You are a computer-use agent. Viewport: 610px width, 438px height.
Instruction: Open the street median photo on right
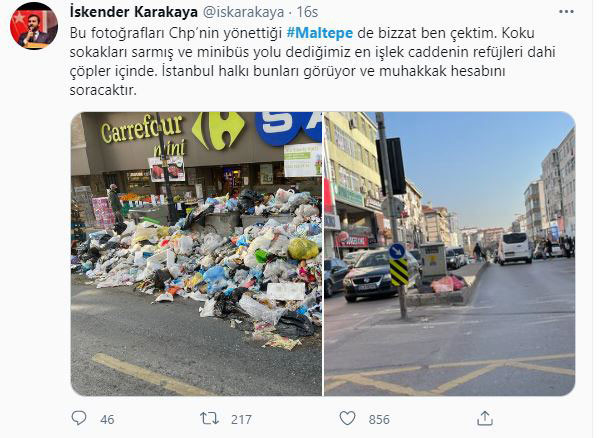449,254
